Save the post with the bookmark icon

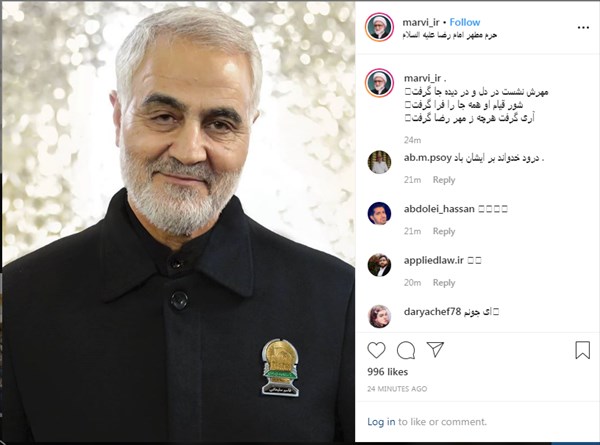[x=582, y=350]
